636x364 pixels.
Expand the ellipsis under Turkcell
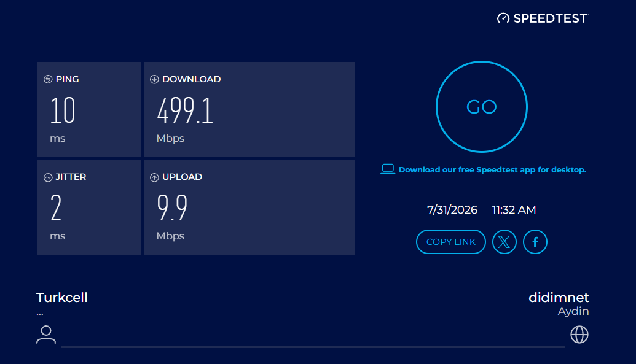[40, 313]
